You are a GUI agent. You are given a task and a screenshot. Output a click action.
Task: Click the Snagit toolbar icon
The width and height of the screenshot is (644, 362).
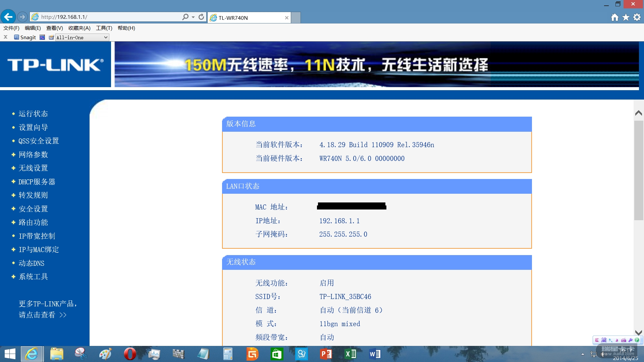pyautogui.click(x=25, y=37)
